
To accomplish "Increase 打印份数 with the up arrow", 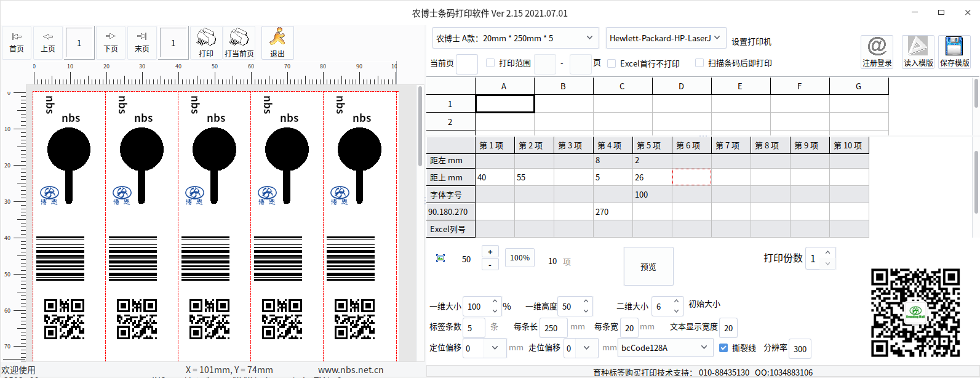I will tap(827, 252).
